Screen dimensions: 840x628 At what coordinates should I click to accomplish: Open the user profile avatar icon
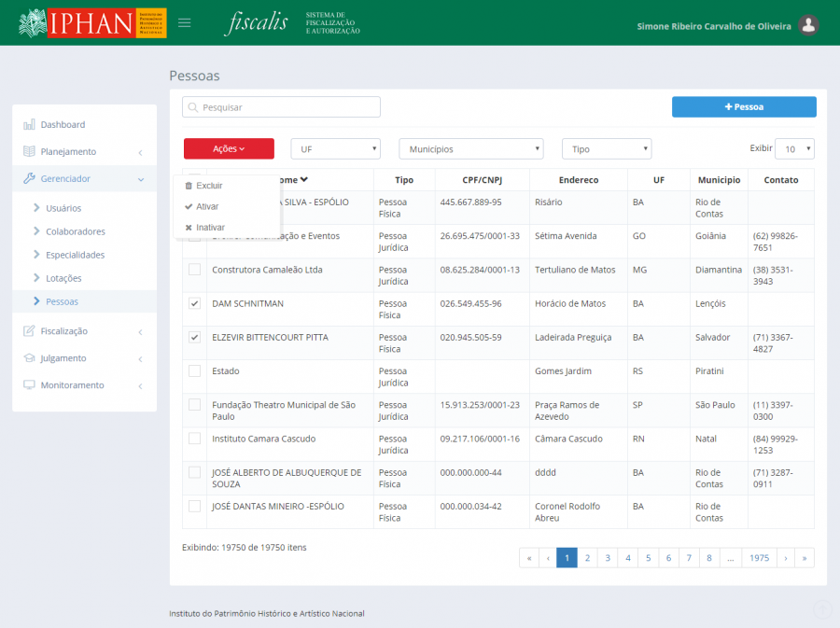click(809, 26)
